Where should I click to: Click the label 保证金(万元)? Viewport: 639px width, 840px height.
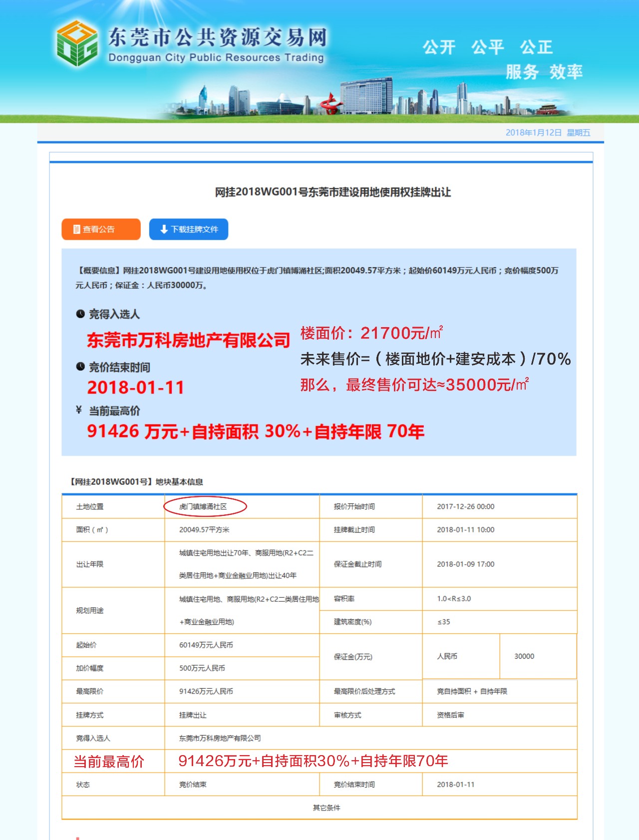(353, 657)
